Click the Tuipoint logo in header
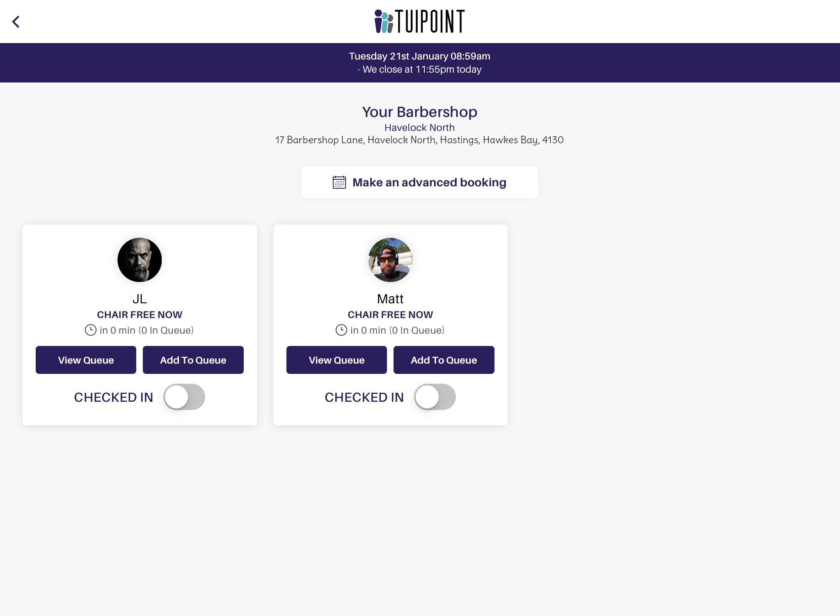Image resolution: width=840 pixels, height=616 pixels. [x=419, y=21]
